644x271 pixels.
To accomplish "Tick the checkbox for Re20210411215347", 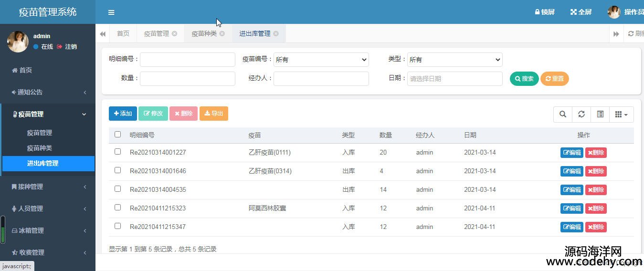I will point(118,226).
